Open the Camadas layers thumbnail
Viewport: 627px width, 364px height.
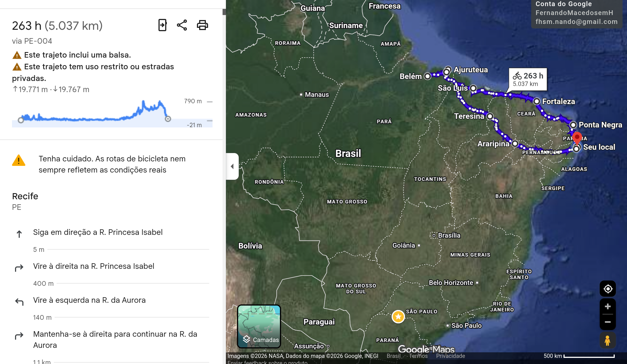pos(259,326)
